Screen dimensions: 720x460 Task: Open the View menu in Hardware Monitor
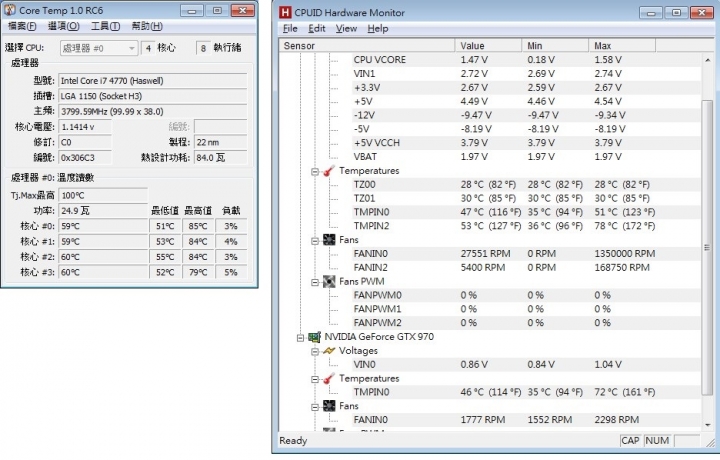pyautogui.click(x=346, y=28)
